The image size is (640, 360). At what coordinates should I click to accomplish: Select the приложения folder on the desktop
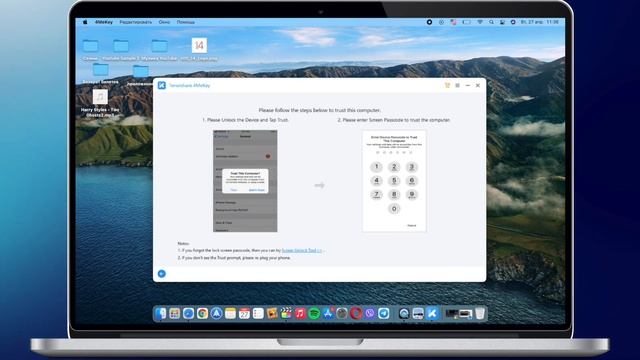(x=141, y=76)
